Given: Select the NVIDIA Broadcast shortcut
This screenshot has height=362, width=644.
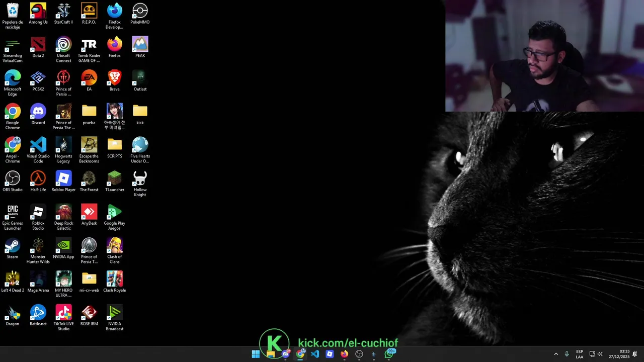Looking at the screenshot, I should point(115,318).
